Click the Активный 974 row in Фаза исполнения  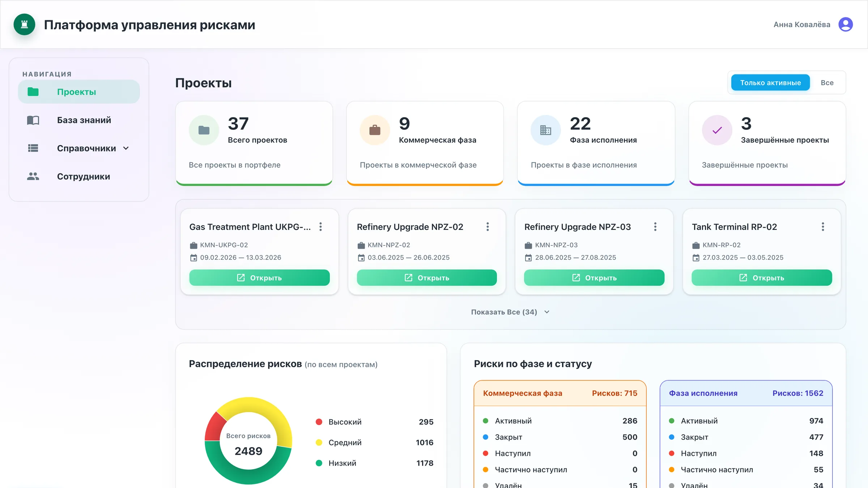point(746,421)
